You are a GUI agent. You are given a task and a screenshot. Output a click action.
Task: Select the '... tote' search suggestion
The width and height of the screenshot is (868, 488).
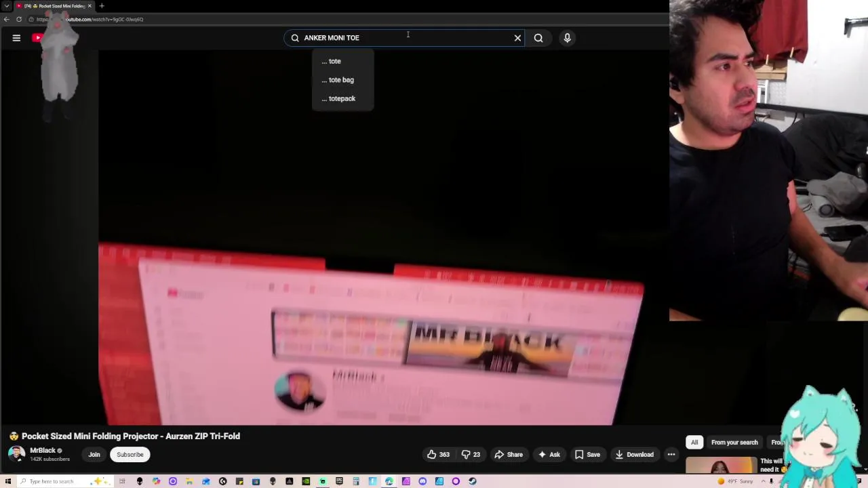(x=342, y=61)
